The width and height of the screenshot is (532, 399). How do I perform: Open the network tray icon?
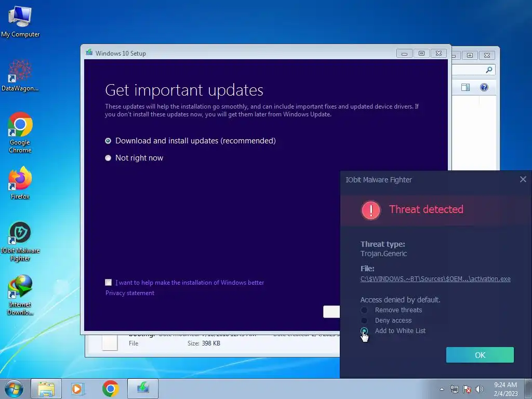pyautogui.click(x=454, y=389)
